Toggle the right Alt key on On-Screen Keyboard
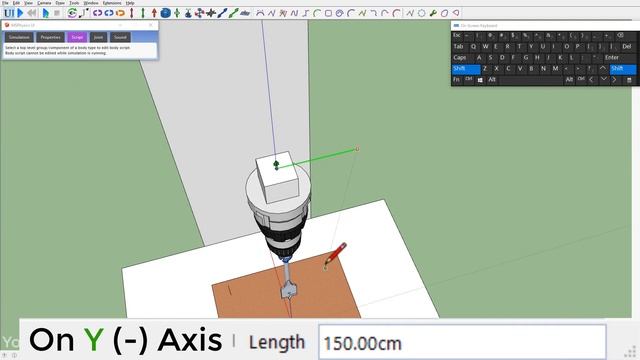Viewport: 640px width, 360px height. (x=569, y=80)
